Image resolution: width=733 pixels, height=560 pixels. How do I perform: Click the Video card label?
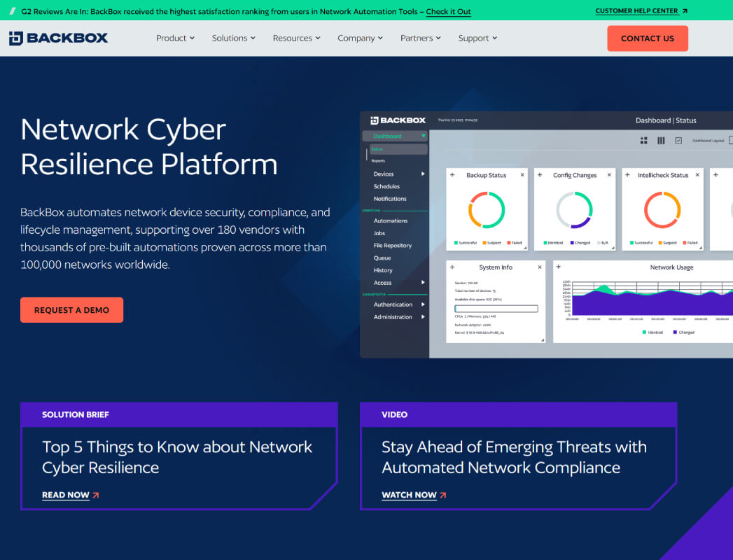(394, 414)
